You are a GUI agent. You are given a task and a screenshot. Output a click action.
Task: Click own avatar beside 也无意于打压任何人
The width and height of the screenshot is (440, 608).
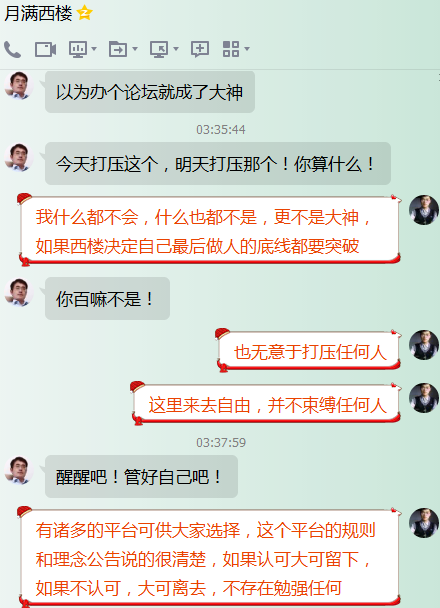424,344
